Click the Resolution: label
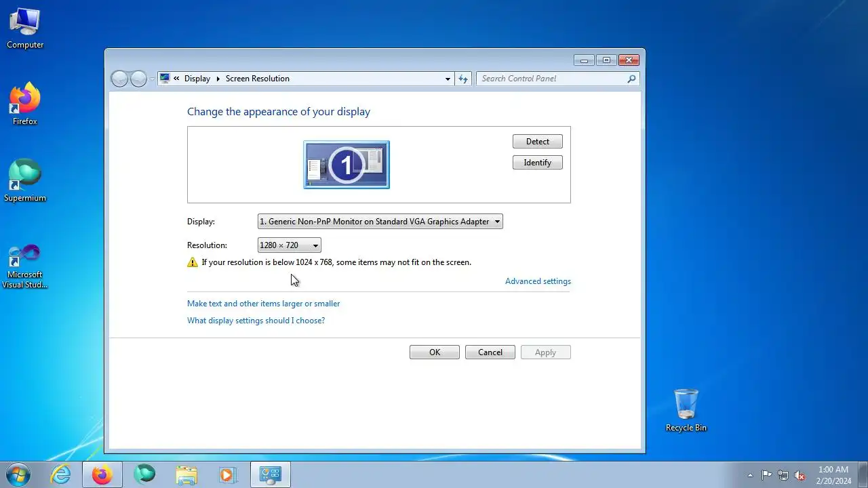 (x=208, y=245)
